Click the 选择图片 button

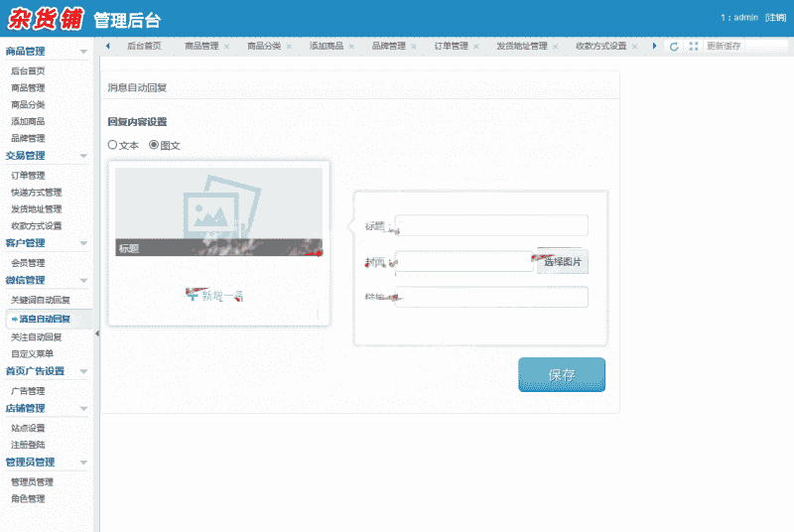pyautogui.click(x=563, y=262)
